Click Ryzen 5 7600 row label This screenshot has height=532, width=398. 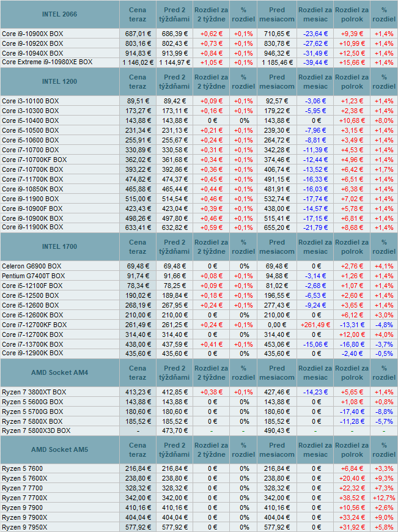coord(23,469)
